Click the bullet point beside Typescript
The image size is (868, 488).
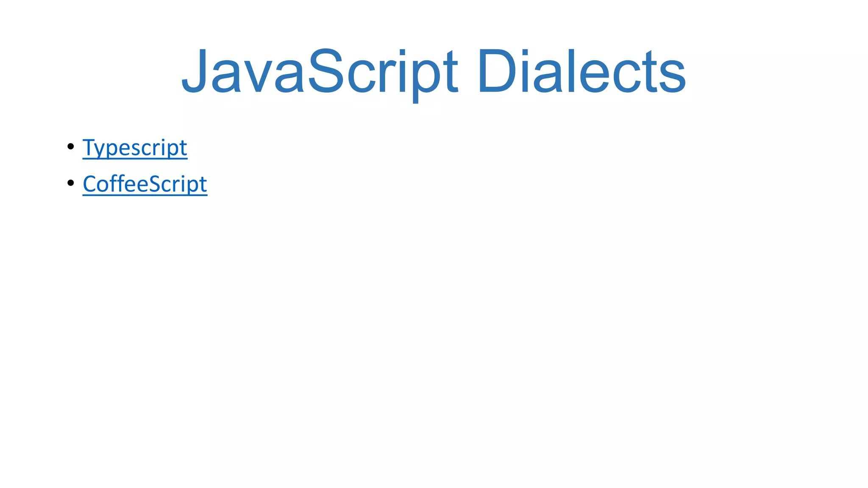71,147
